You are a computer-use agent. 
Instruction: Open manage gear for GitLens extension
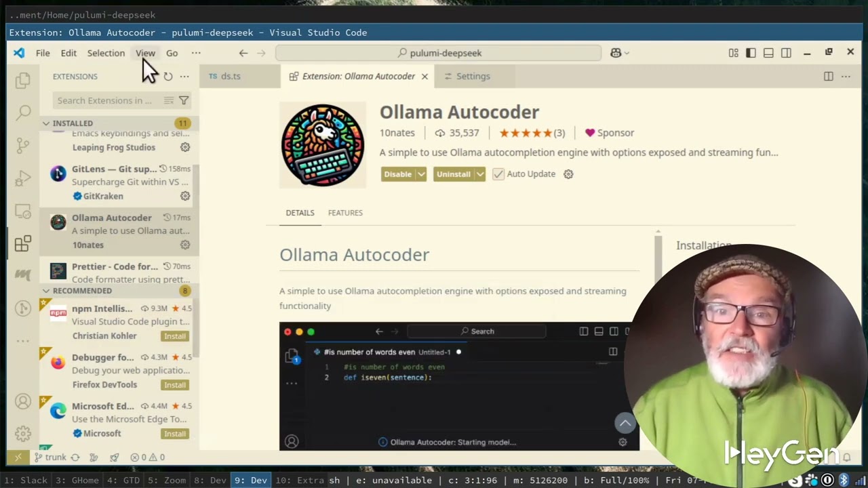click(185, 196)
